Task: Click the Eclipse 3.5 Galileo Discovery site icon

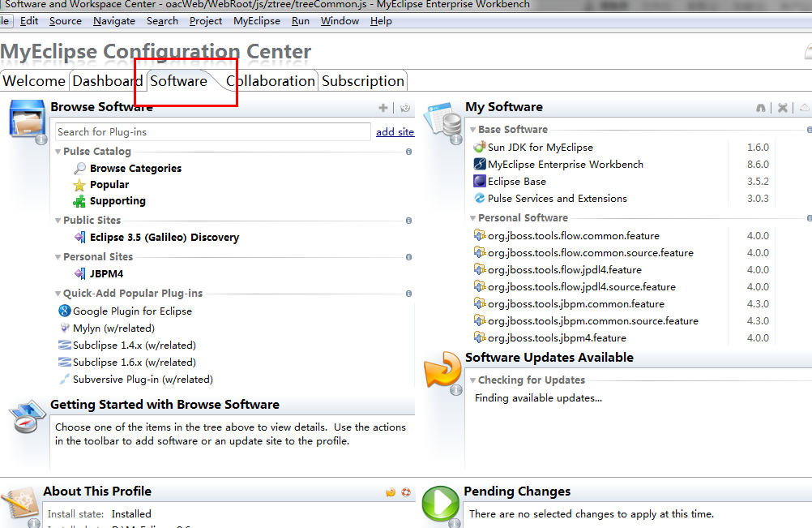Action: click(x=79, y=238)
